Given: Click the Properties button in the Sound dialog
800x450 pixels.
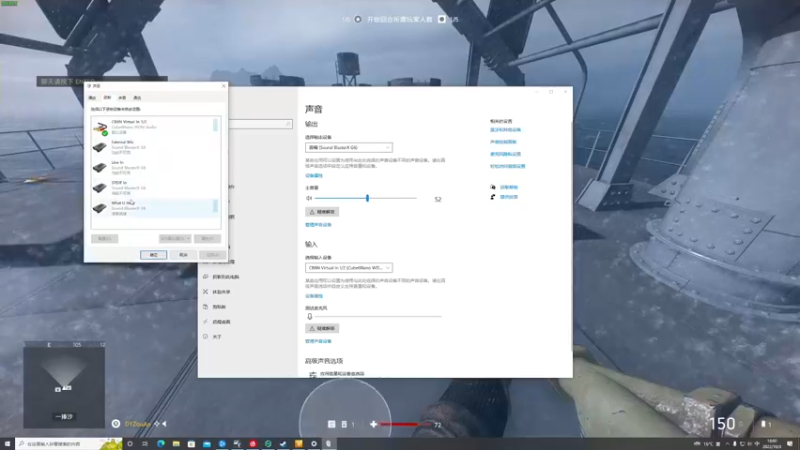Looking at the screenshot, I should [208, 238].
